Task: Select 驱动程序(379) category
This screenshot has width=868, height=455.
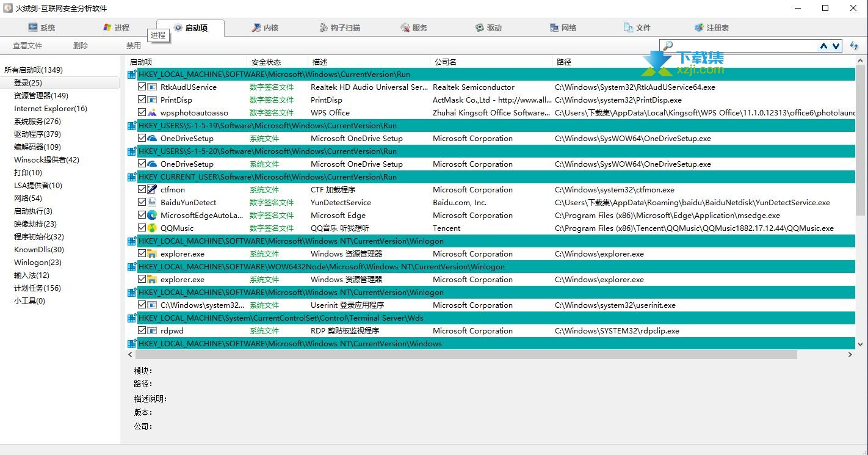Action: pyautogui.click(x=37, y=134)
